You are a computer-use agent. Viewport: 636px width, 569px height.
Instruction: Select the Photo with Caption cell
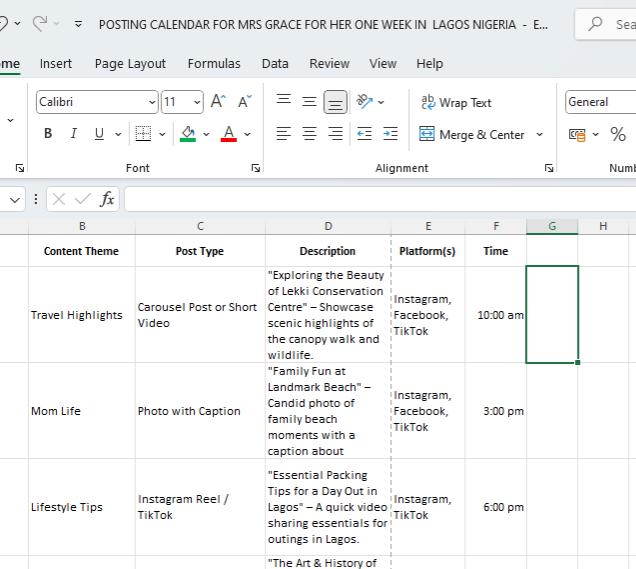(200, 411)
